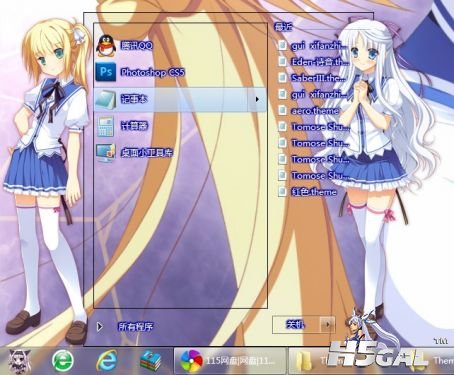The width and height of the screenshot is (454, 375).
Task: Click the anime-character Start orb on taskbar
Action: coord(19,361)
